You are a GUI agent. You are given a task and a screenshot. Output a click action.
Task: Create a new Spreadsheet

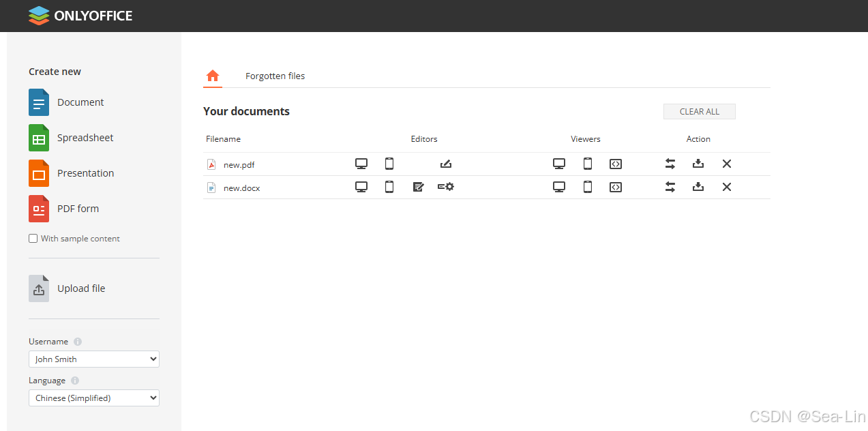[x=85, y=137]
